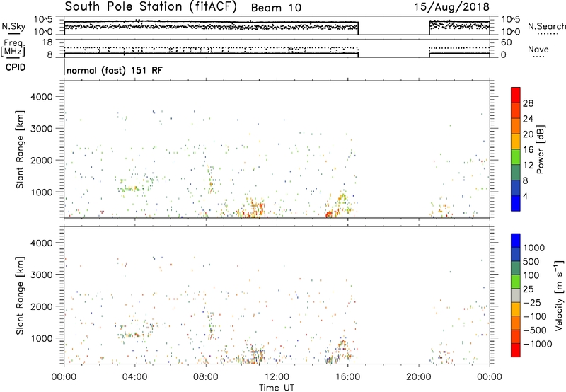Click the "CPID" row label

tap(16, 67)
